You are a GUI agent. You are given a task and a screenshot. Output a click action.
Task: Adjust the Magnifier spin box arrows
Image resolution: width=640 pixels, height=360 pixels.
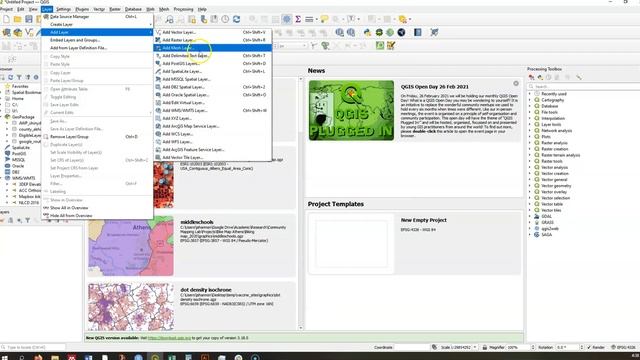[x=533, y=347]
